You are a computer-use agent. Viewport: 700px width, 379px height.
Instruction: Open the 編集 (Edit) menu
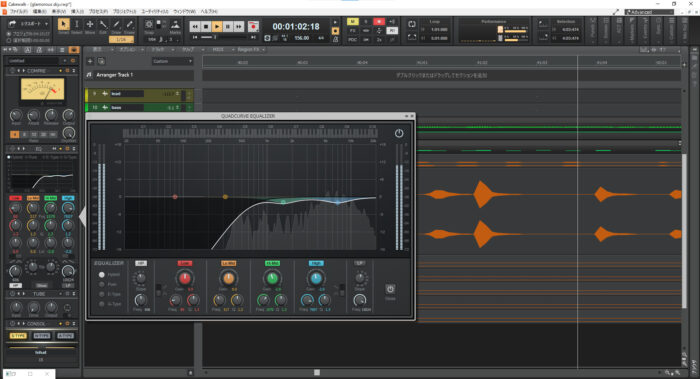coord(40,11)
